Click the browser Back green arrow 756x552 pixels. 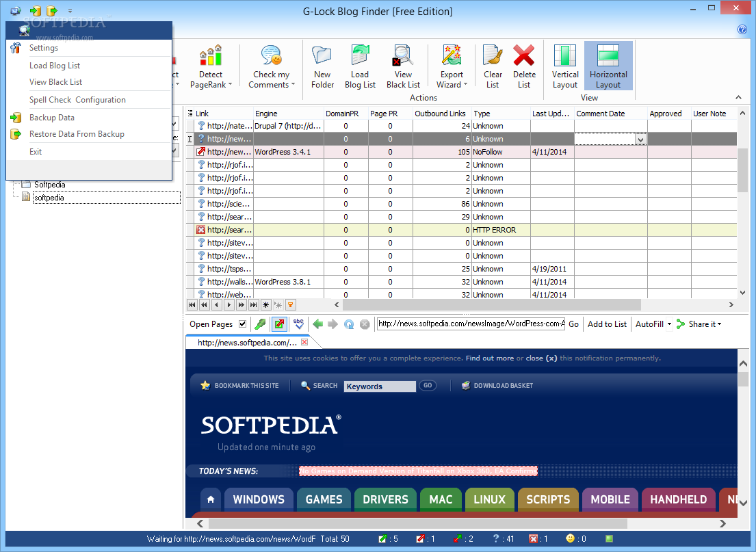pos(317,324)
